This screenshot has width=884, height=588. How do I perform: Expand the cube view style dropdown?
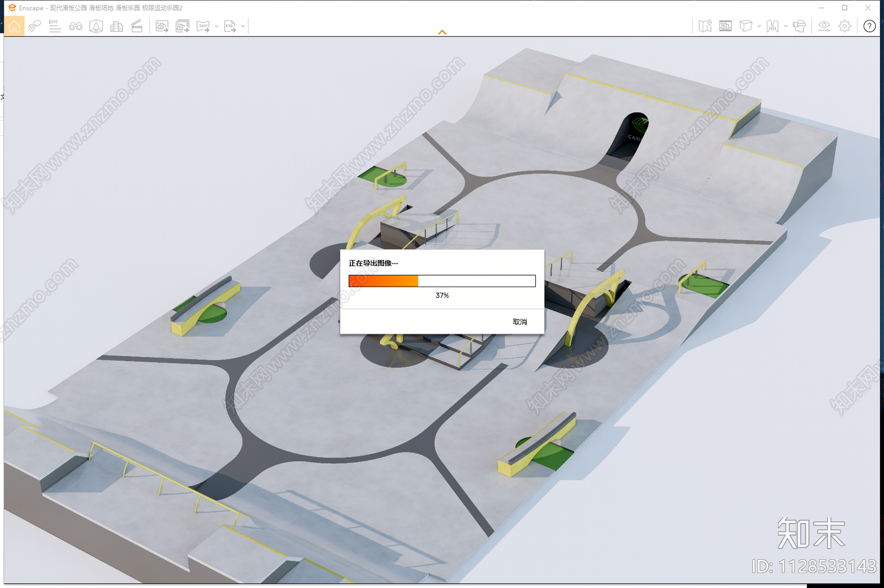[759, 26]
